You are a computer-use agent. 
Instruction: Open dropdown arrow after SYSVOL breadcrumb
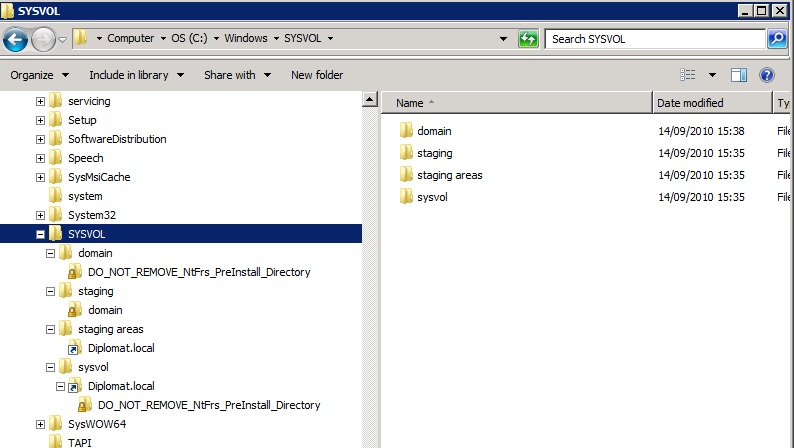pos(330,38)
